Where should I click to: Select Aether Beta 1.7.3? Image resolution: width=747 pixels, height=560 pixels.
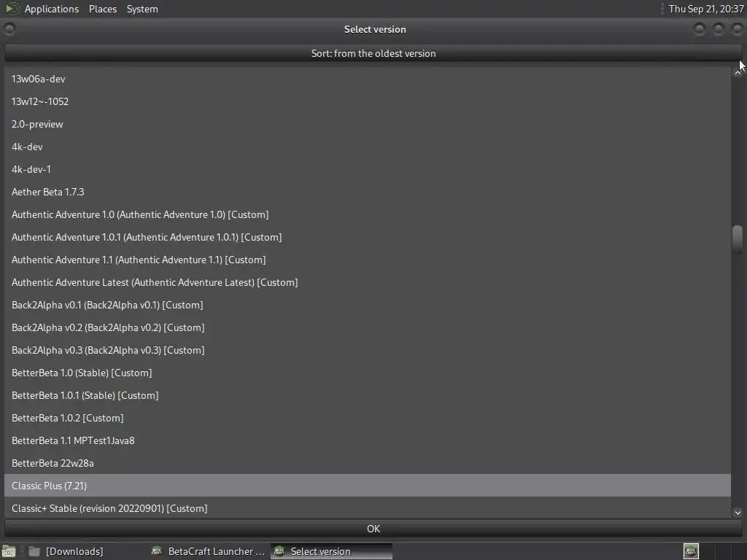(x=368, y=192)
